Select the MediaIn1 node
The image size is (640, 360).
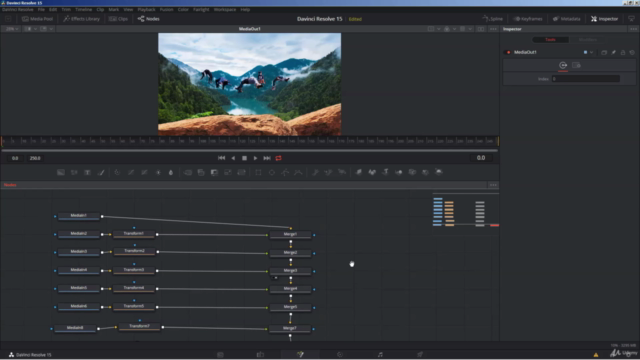point(79,216)
